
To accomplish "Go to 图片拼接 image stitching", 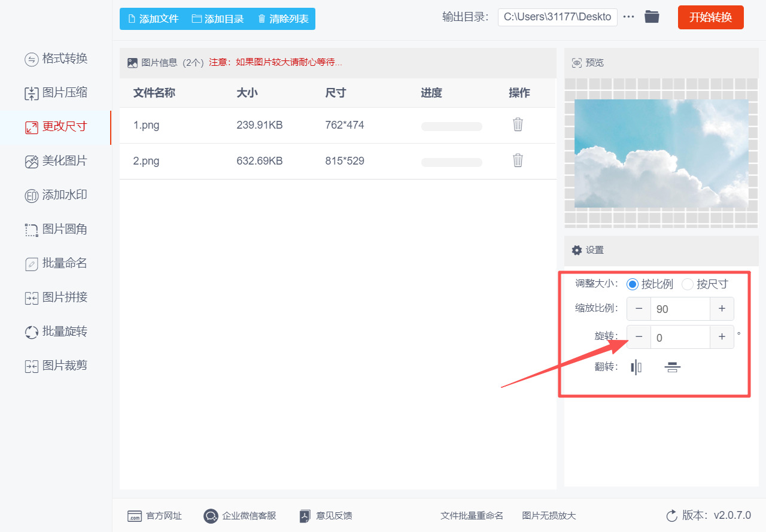I will coord(56,297).
